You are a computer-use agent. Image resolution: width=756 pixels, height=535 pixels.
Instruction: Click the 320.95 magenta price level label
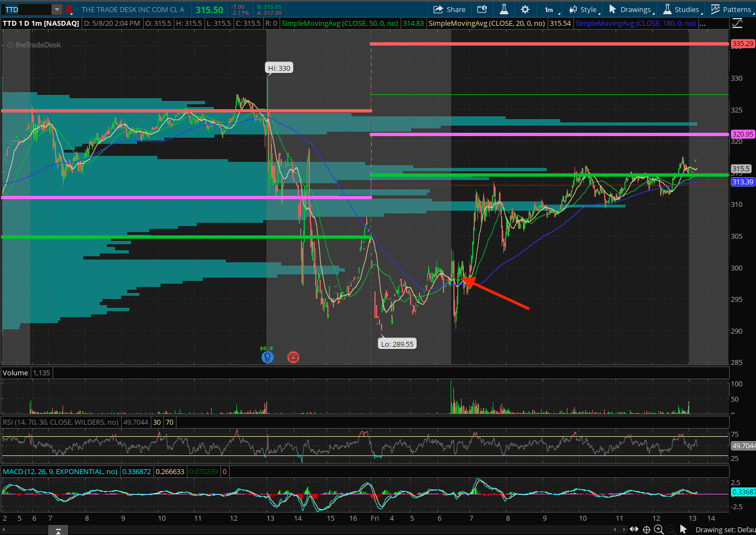743,134
